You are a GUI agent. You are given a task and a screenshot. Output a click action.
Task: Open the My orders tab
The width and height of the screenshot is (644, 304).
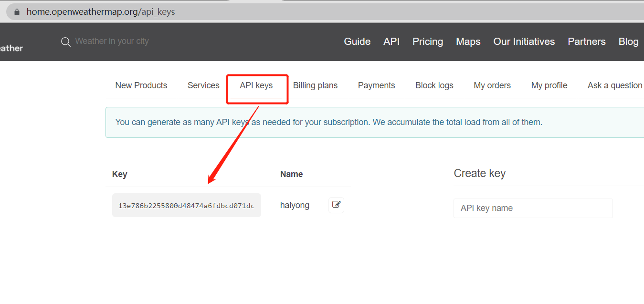492,85
